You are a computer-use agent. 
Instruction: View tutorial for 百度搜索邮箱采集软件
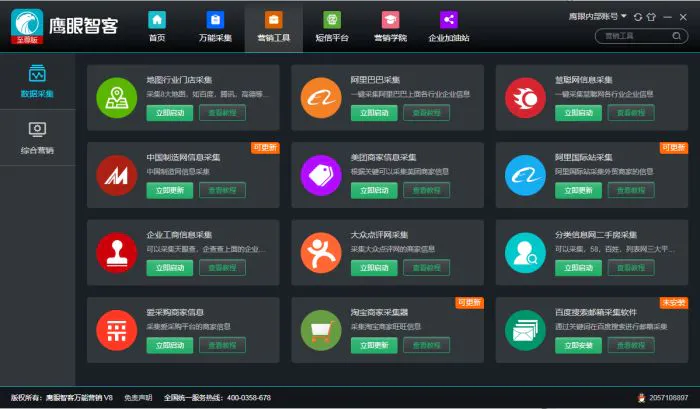point(631,345)
